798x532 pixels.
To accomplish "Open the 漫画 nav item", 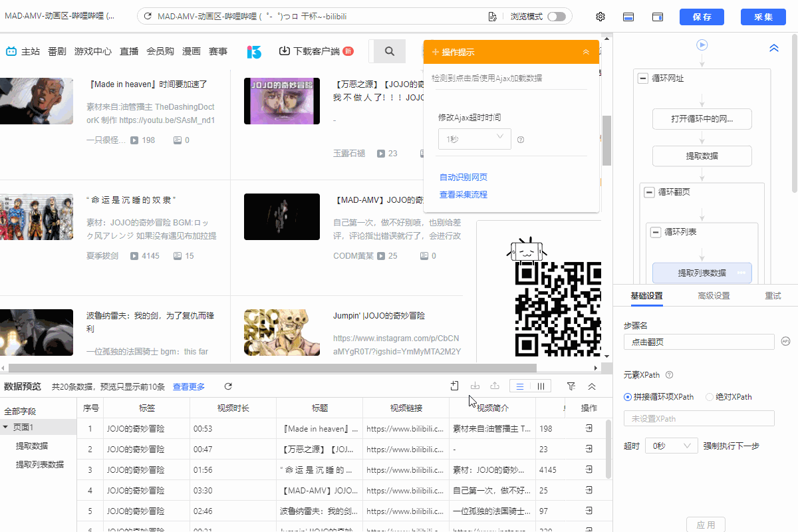I will pos(192,51).
